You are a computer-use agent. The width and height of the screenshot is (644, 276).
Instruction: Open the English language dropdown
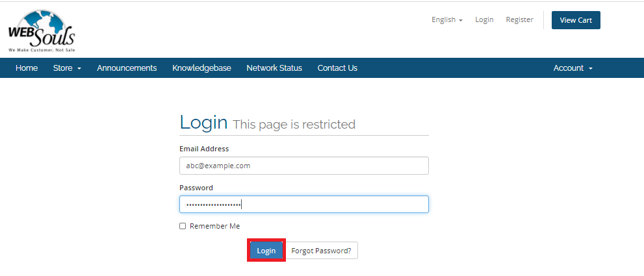pyautogui.click(x=447, y=19)
